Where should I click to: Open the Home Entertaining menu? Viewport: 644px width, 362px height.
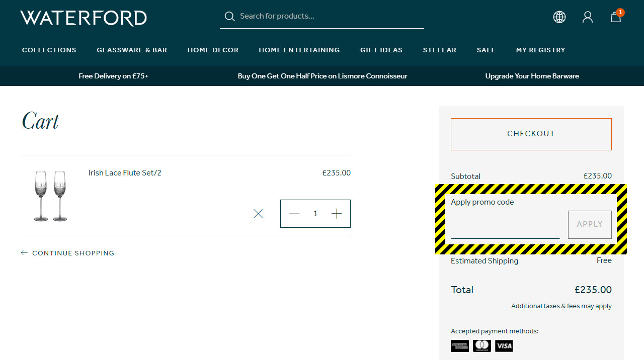click(299, 50)
